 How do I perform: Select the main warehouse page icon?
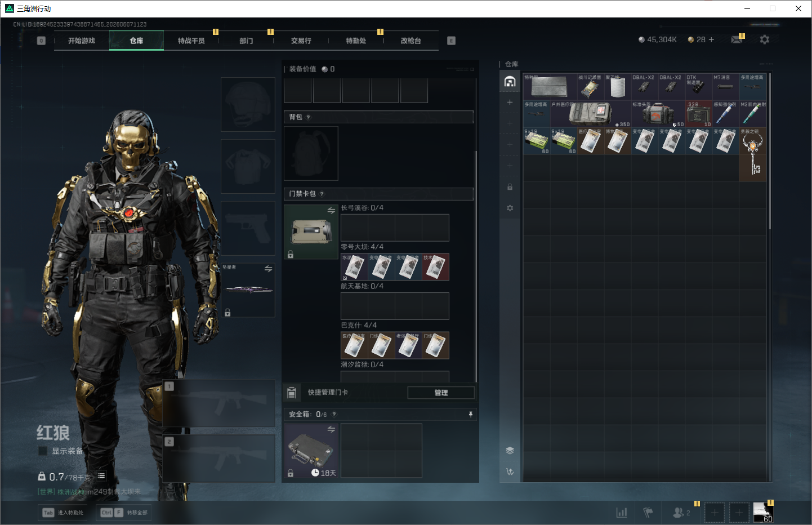tap(510, 82)
